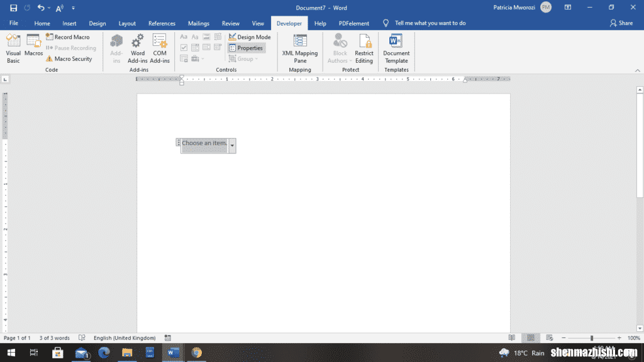Switch to Print Layout view
Image resolution: width=644 pixels, height=362 pixels.
point(531,337)
